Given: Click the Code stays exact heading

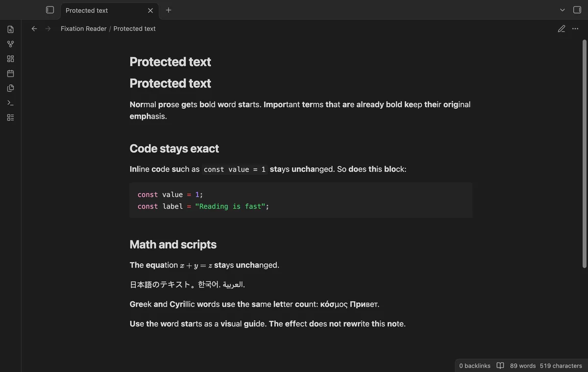Looking at the screenshot, I should coord(174,148).
